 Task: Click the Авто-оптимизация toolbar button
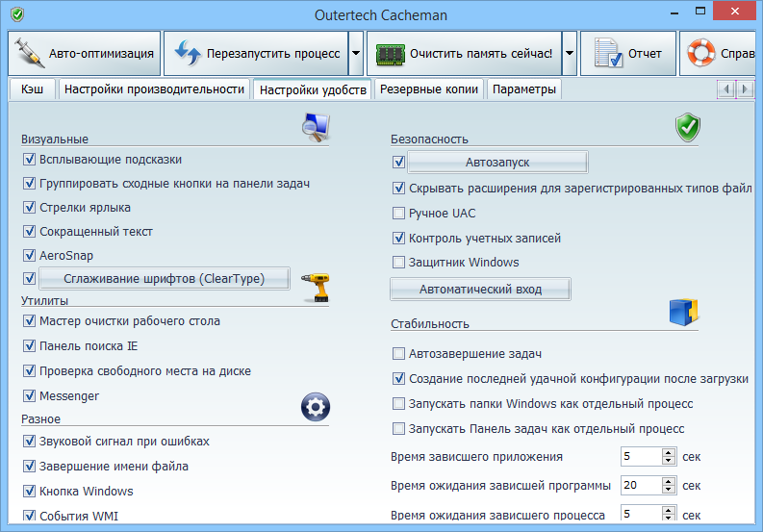click(84, 54)
